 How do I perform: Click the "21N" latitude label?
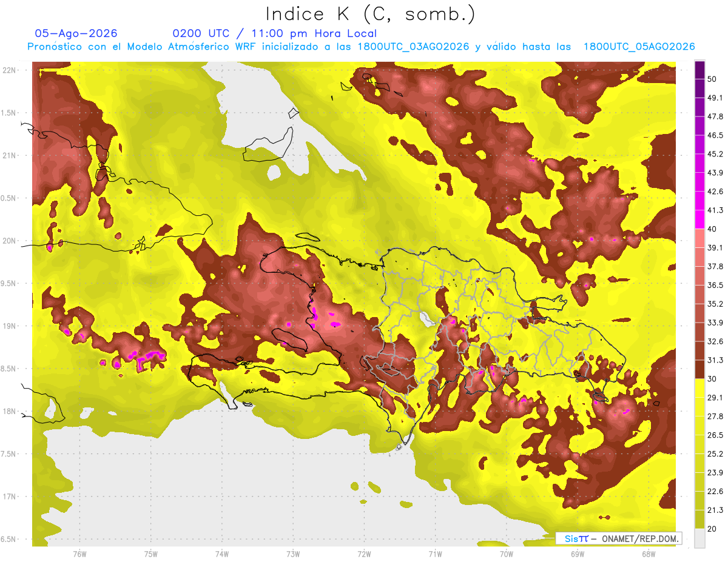[9, 155]
